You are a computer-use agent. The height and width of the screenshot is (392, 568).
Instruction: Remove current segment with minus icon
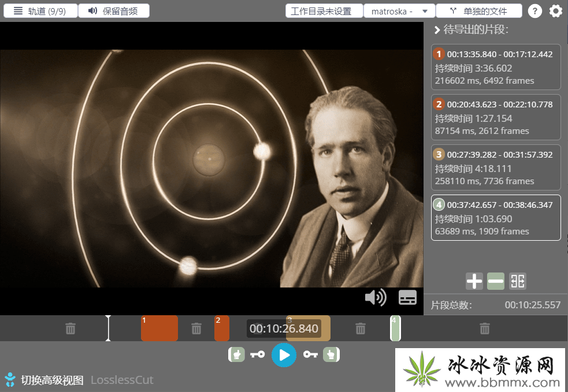pos(496,281)
